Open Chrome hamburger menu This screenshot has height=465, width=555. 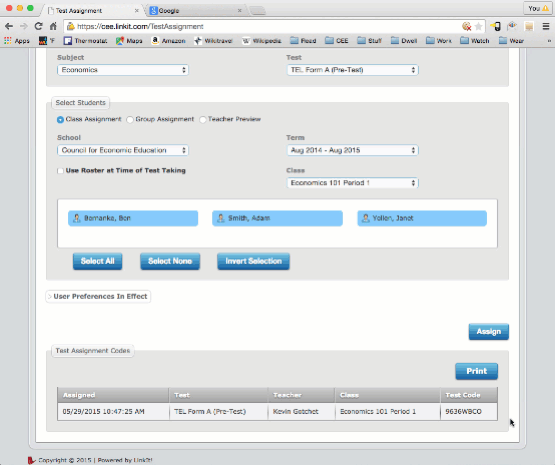(546, 26)
